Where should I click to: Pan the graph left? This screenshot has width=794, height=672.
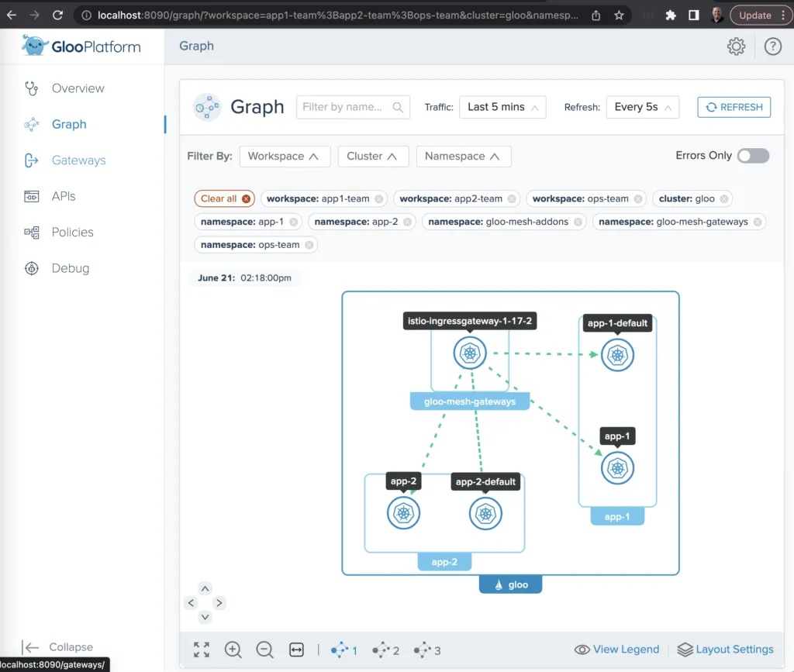[191, 603]
